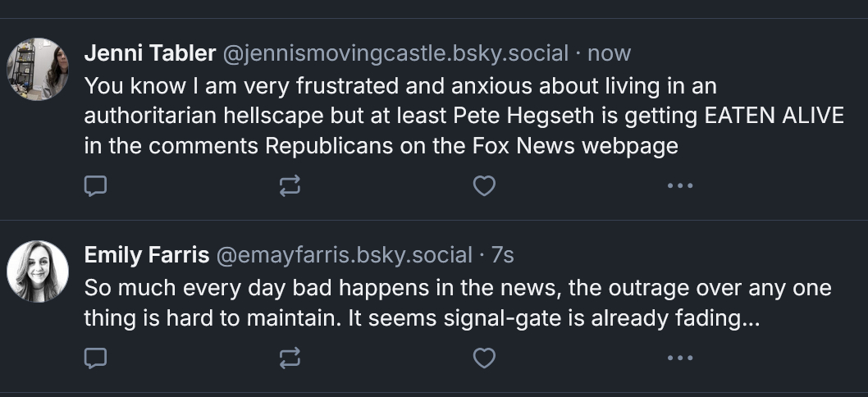Open more options on Jenni Tabler's post

coord(680,186)
